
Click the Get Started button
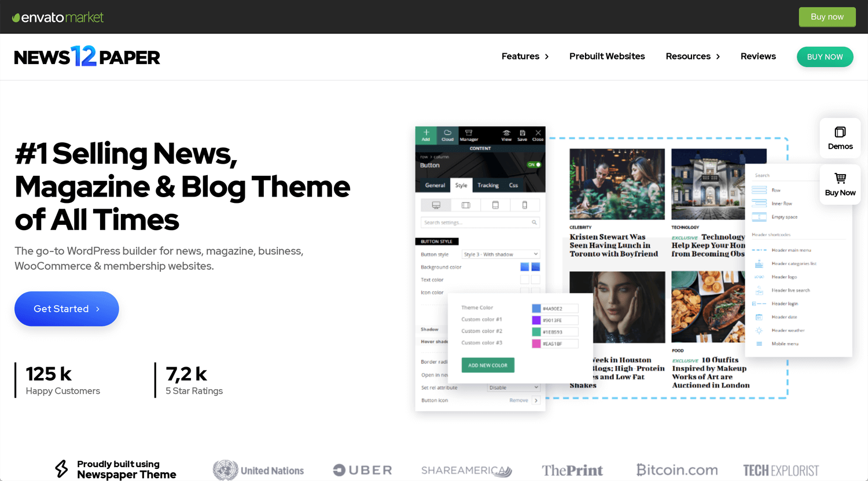(x=67, y=309)
